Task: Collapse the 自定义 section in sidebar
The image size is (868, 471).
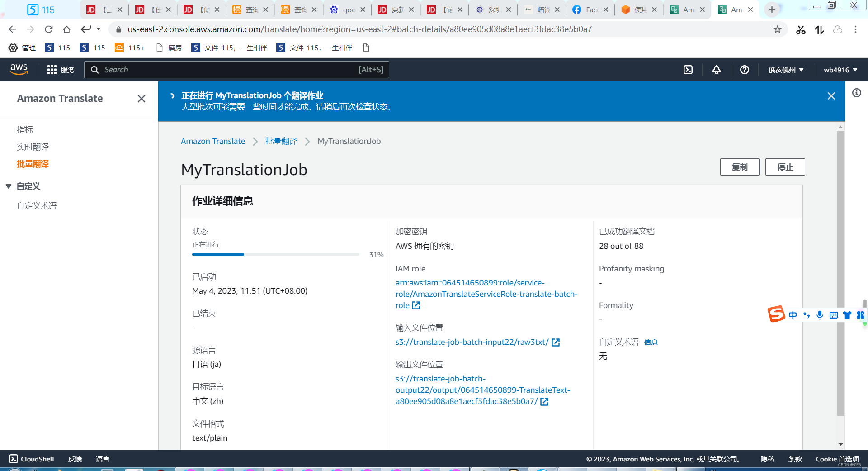Action: coord(8,186)
